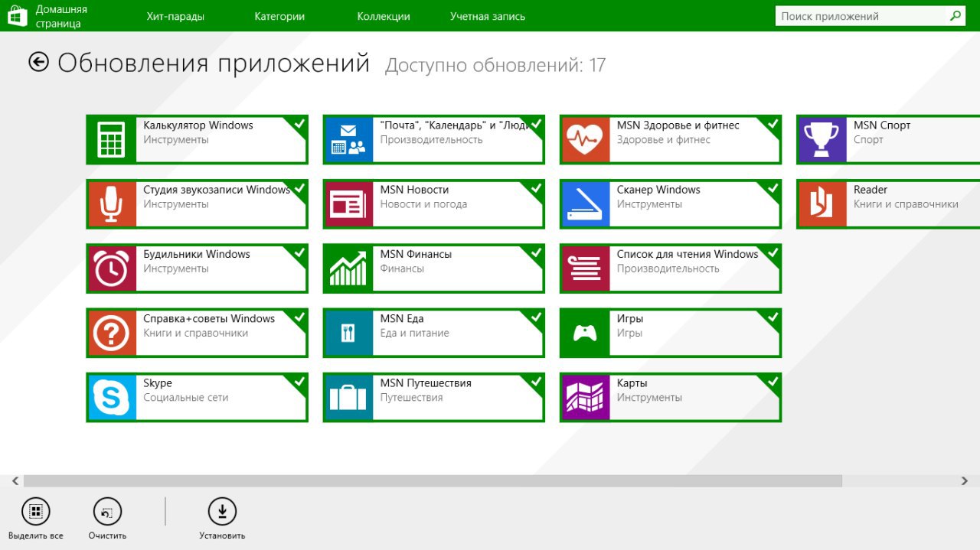The height and width of the screenshot is (550, 980).
Task: Open the Домашняя страница menu item
Action: (x=61, y=16)
